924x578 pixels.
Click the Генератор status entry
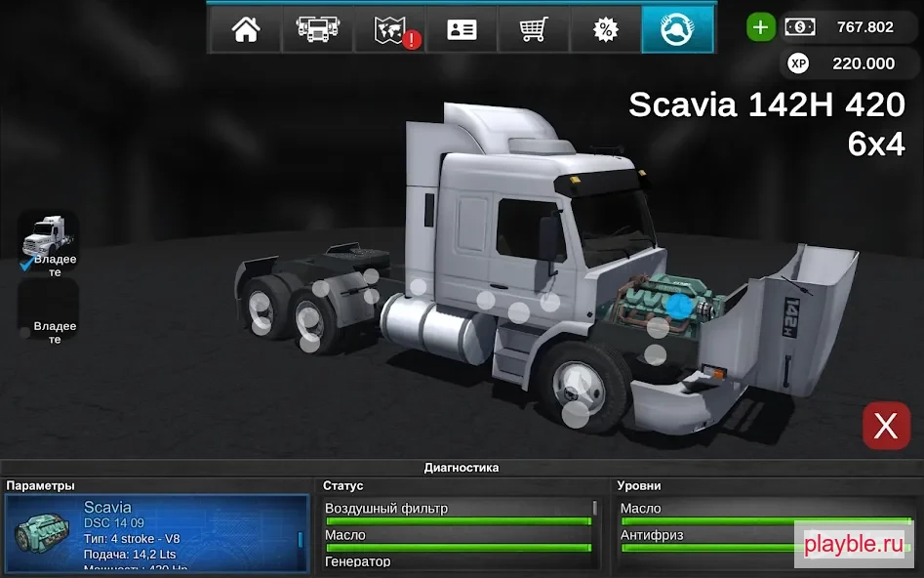(x=358, y=561)
